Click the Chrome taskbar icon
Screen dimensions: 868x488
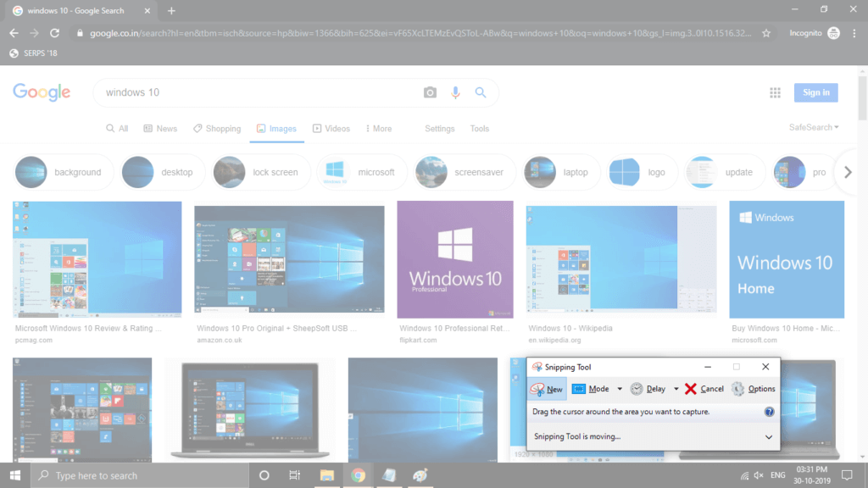[x=359, y=475]
